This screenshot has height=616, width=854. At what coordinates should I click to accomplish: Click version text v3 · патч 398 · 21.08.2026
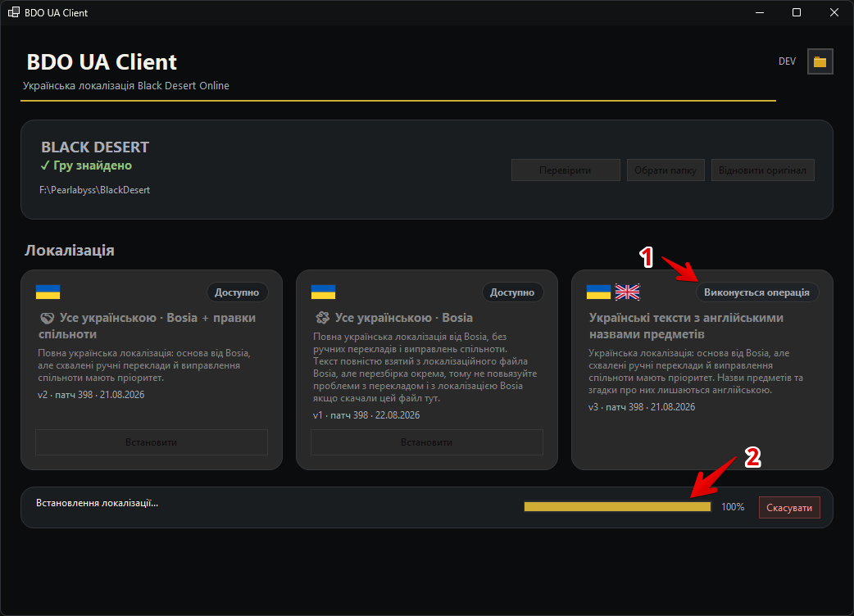click(642, 407)
